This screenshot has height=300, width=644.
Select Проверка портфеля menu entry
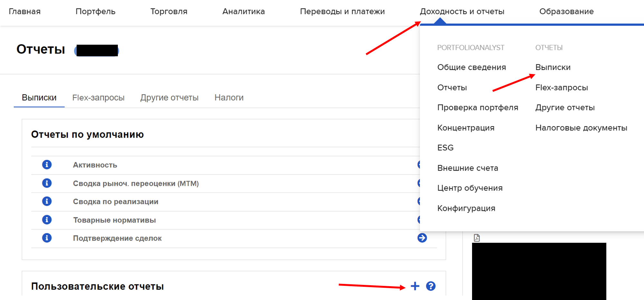pos(478,107)
